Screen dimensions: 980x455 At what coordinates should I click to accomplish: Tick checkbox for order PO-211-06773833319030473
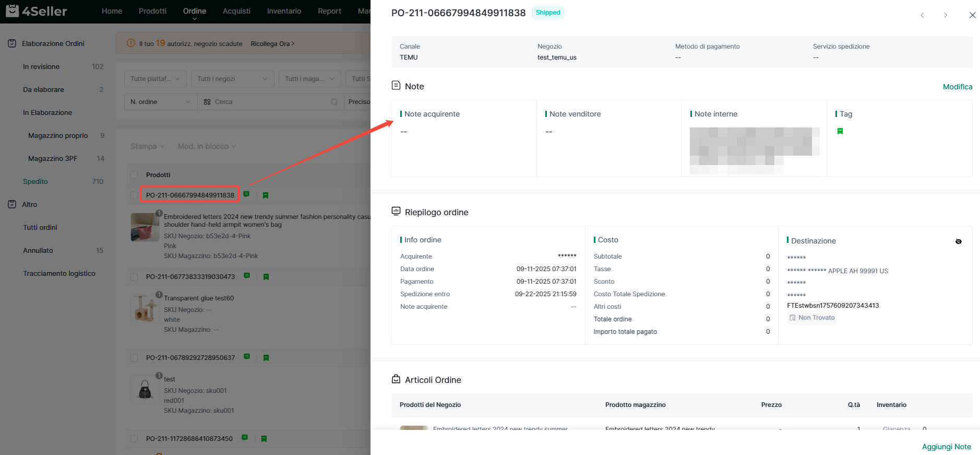coord(134,277)
